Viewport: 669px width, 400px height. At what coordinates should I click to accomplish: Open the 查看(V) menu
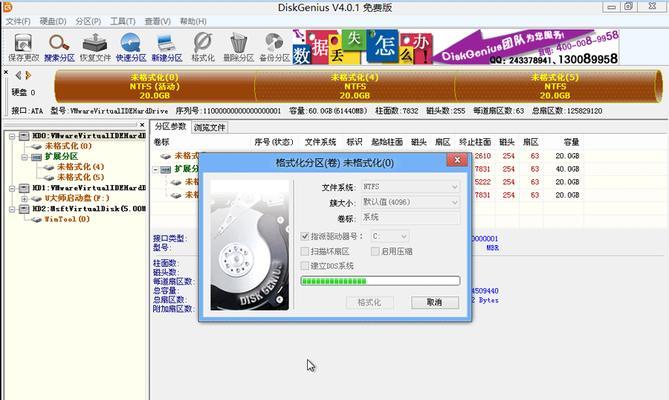[x=157, y=21]
